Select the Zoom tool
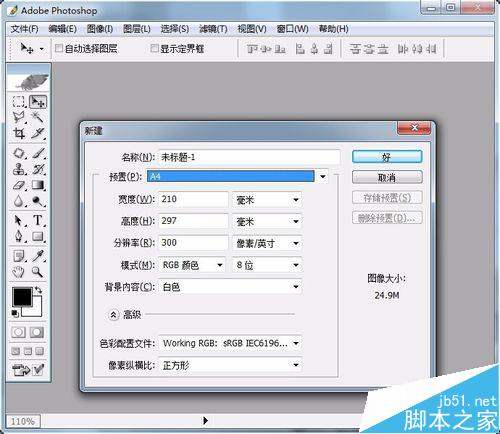Screen dimensions: 500x434 38,272
